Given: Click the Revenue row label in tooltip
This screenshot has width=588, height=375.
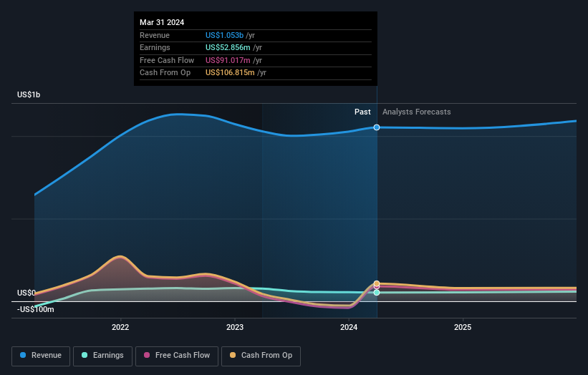Looking at the screenshot, I should point(155,35).
